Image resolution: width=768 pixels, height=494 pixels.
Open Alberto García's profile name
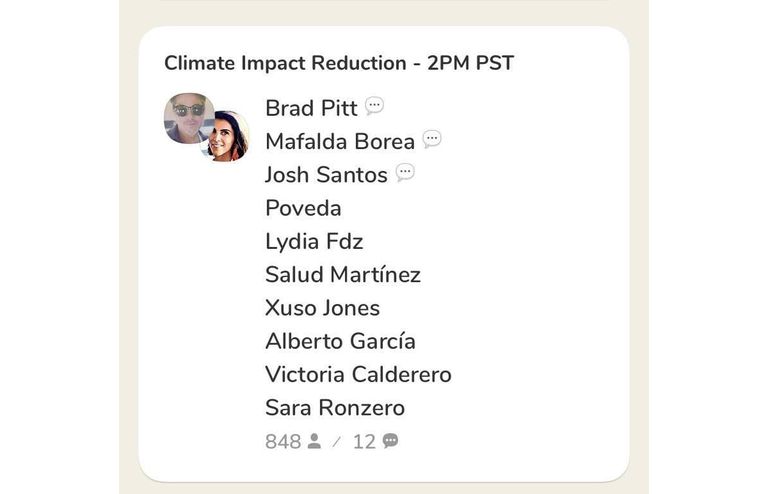pyautogui.click(x=340, y=341)
